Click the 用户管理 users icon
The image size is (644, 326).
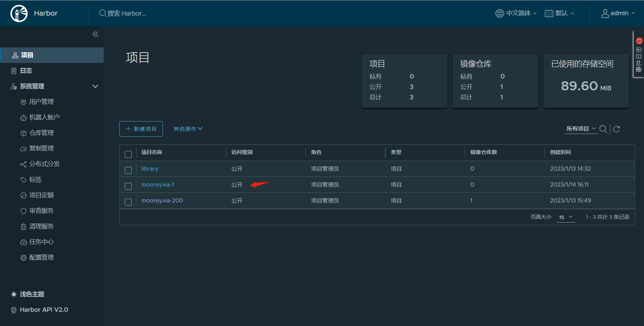(24, 102)
